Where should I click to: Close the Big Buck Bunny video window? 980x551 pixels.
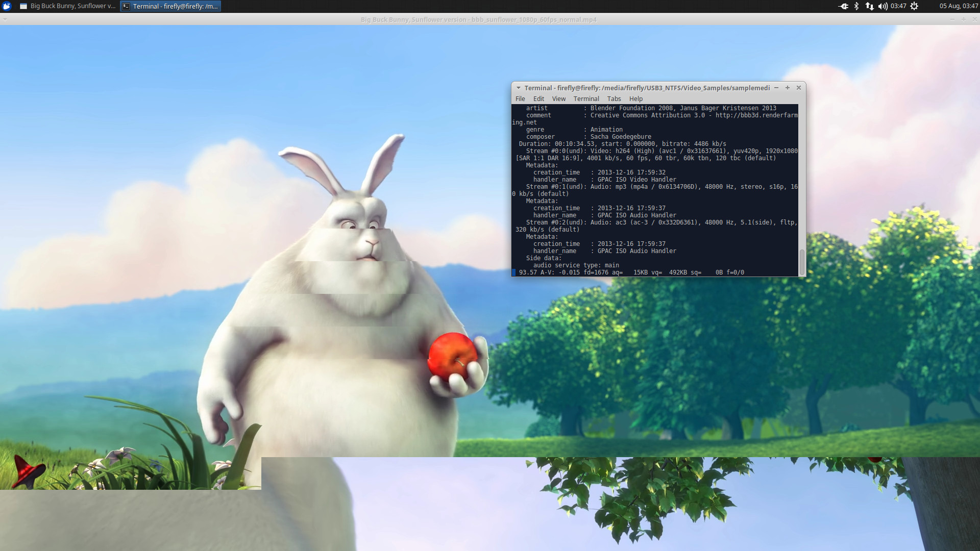point(974,19)
